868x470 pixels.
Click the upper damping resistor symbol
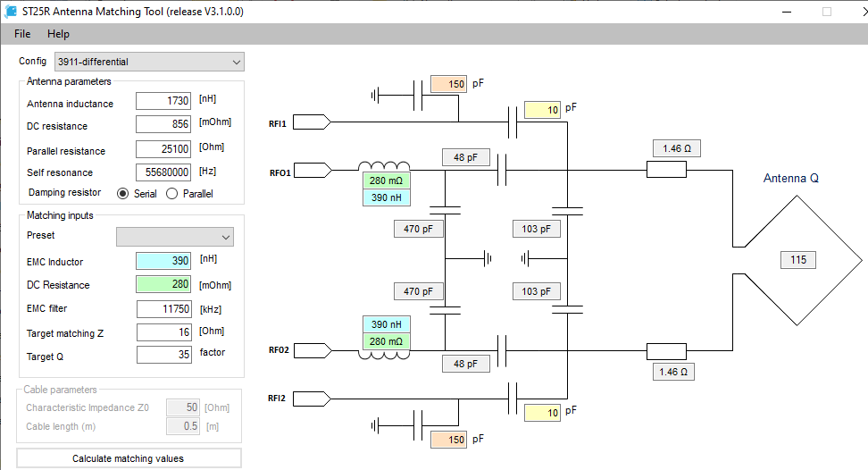[666, 170]
